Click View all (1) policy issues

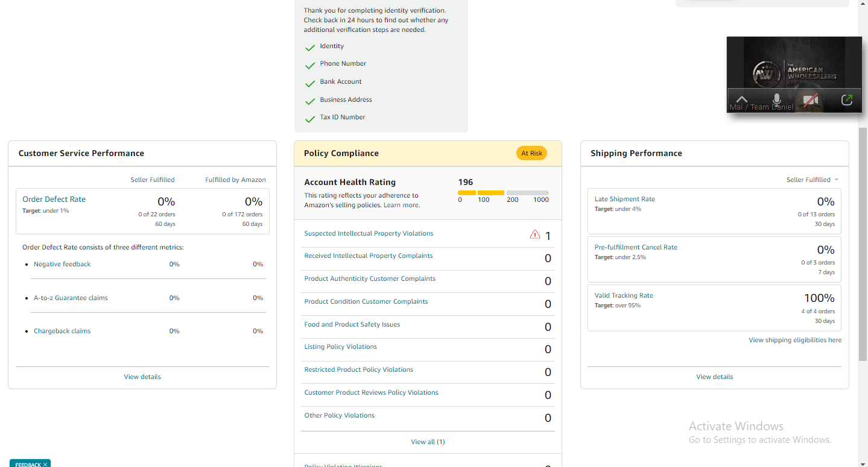coord(428,442)
